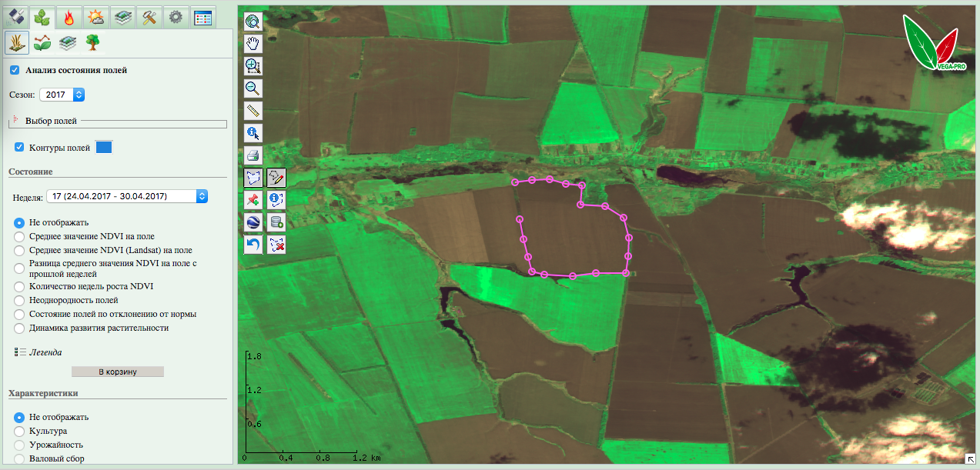Expand the Выбор полей section

[15, 121]
